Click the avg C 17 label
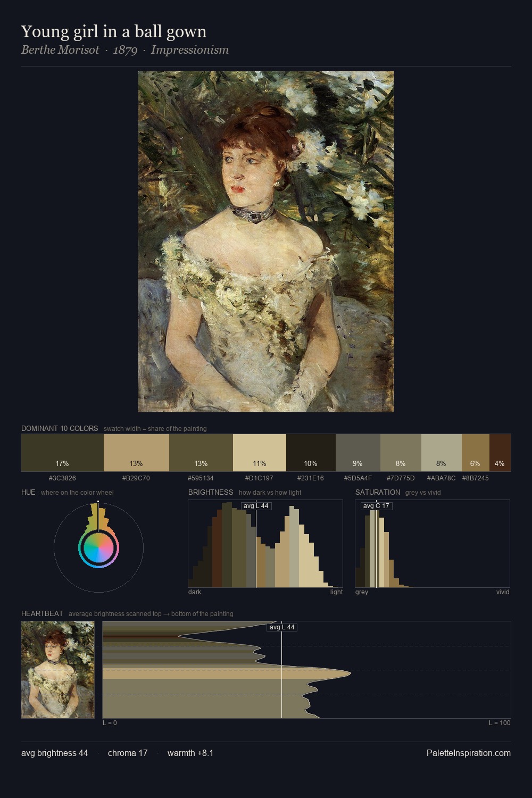532x798 pixels. (x=376, y=506)
